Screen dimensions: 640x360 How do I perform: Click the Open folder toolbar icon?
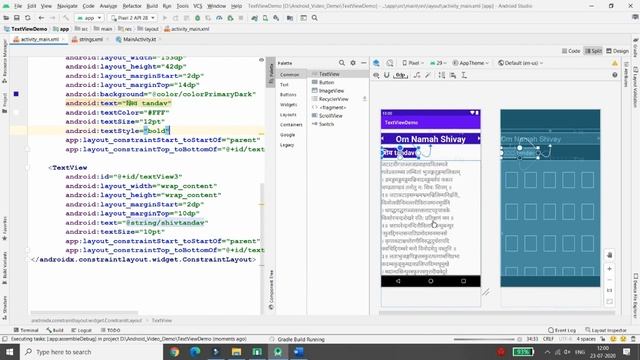point(6,18)
